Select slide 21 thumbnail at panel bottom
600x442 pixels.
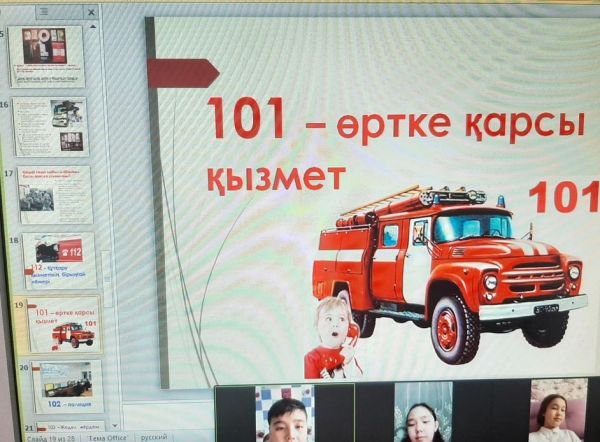[70, 427]
